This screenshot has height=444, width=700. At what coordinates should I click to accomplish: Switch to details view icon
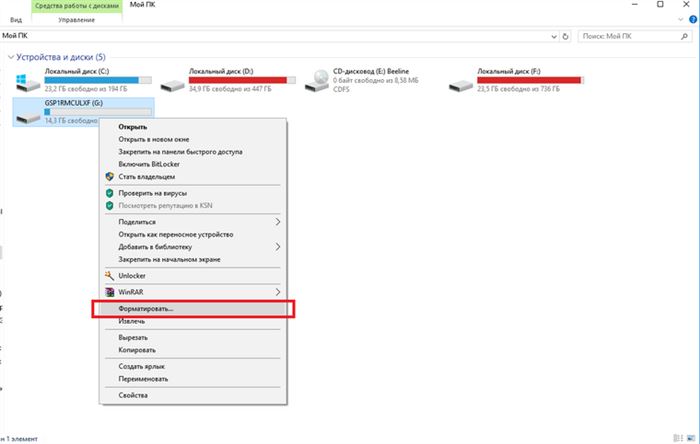(x=678, y=438)
